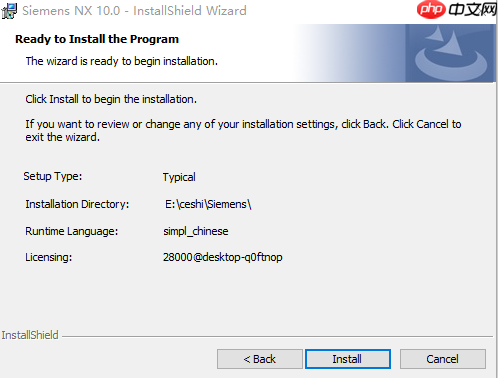Click the installer icon in the title bar
Image resolution: width=498 pixels, height=378 pixels.
point(9,11)
